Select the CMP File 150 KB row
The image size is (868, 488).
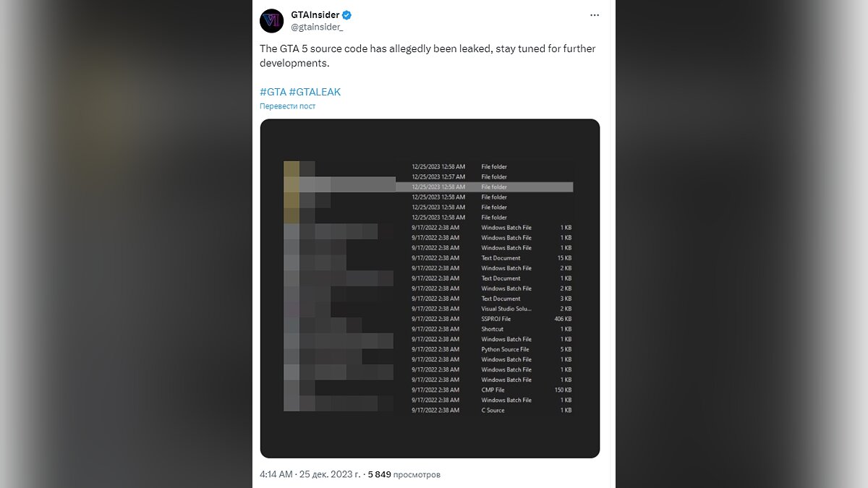click(x=493, y=390)
